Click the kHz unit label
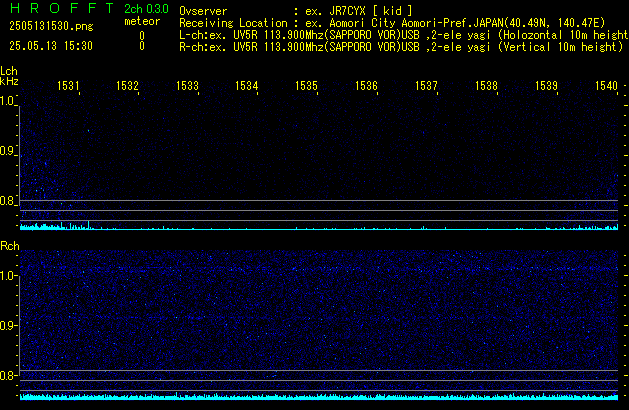Screen dimensions: 629x410 click(9, 81)
